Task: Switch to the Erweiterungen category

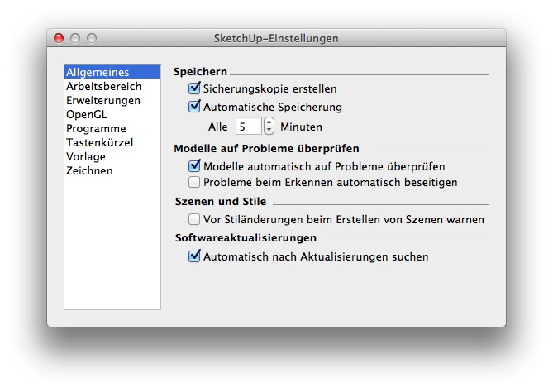Action: tap(103, 101)
